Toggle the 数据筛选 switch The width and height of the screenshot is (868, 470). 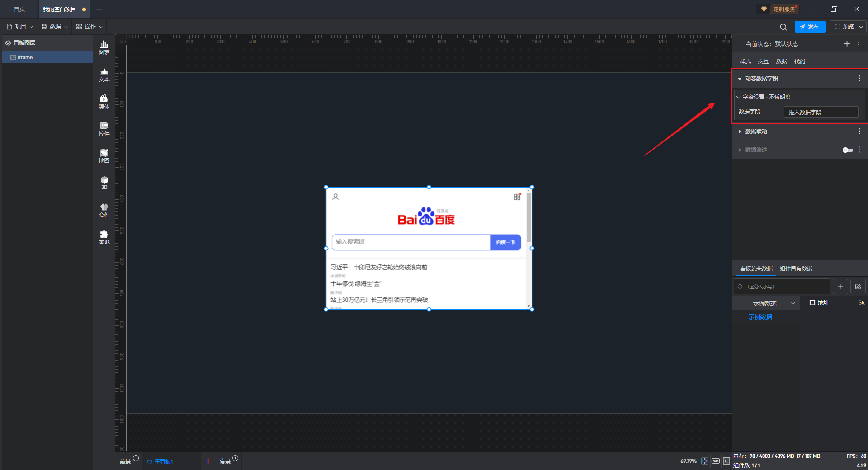tap(848, 150)
